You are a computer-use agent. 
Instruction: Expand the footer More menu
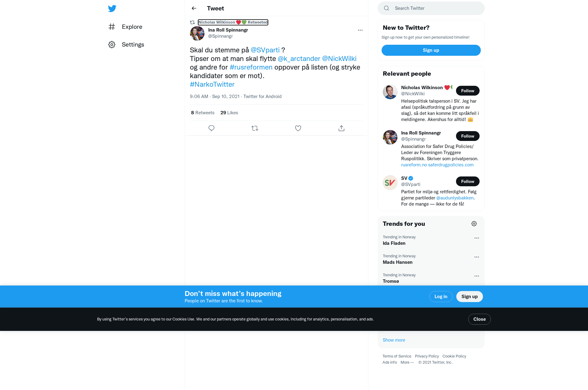pos(407,362)
